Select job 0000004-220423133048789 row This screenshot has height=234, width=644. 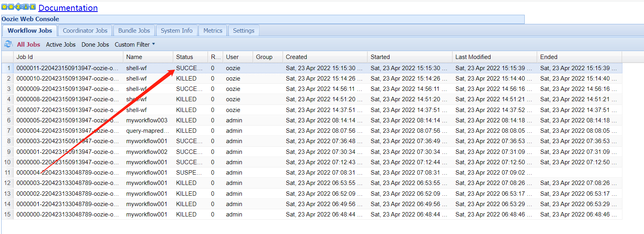[x=312, y=173]
